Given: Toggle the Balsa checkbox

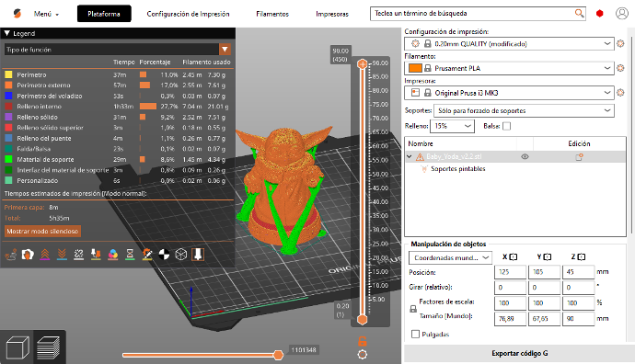Looking at the screenshot, I should 507,126.
